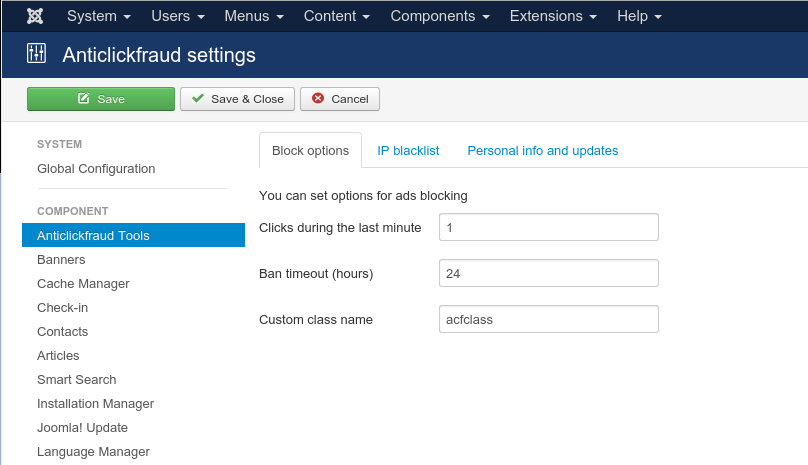Screen dimensions: 808x465
Task: Go to Cache Manager component
Action: pyautogui.click(x=83, y=283)
